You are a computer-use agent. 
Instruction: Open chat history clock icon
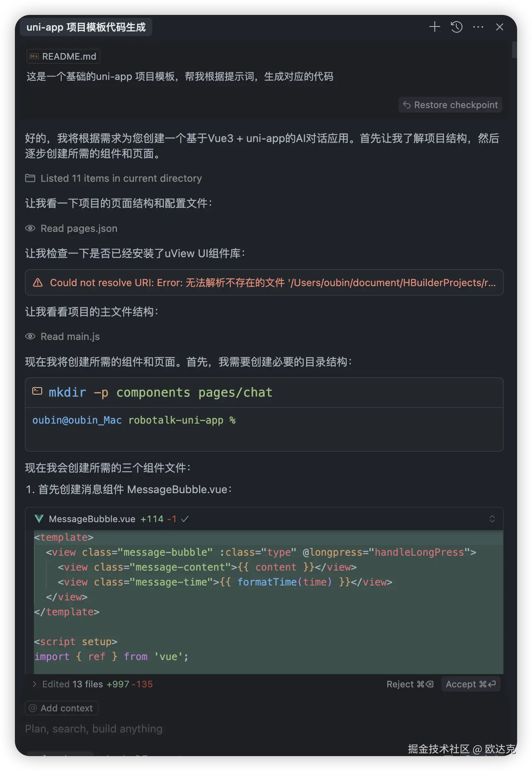pos(456,27)
